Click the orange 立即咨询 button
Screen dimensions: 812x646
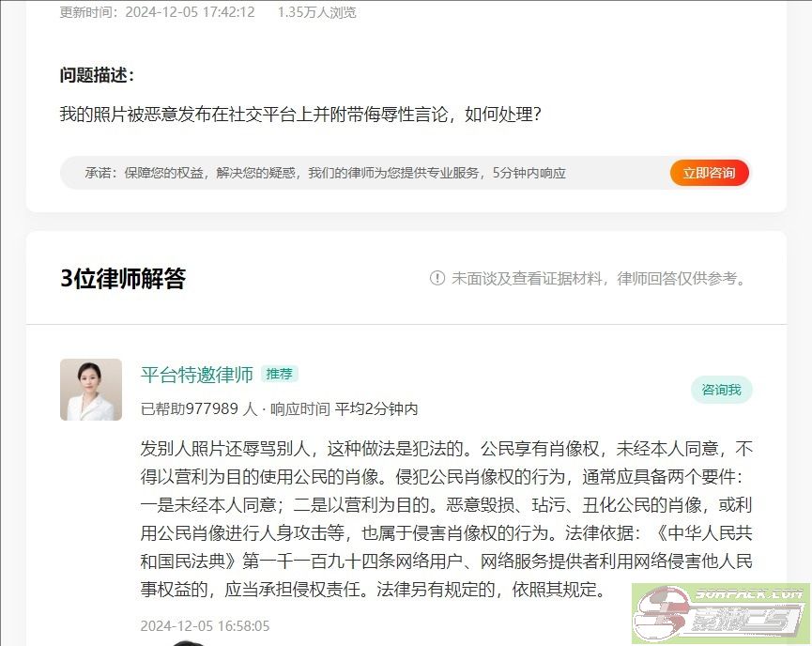[x=709, y=173]
